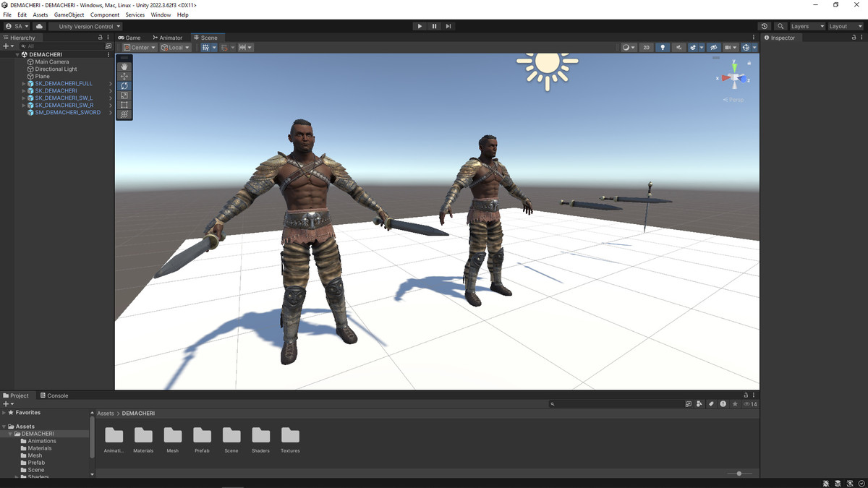Viewport: 868px width, 488px height.
Task: Click the Hierarchy panel lock icon
Action: (x=101, y=38)
